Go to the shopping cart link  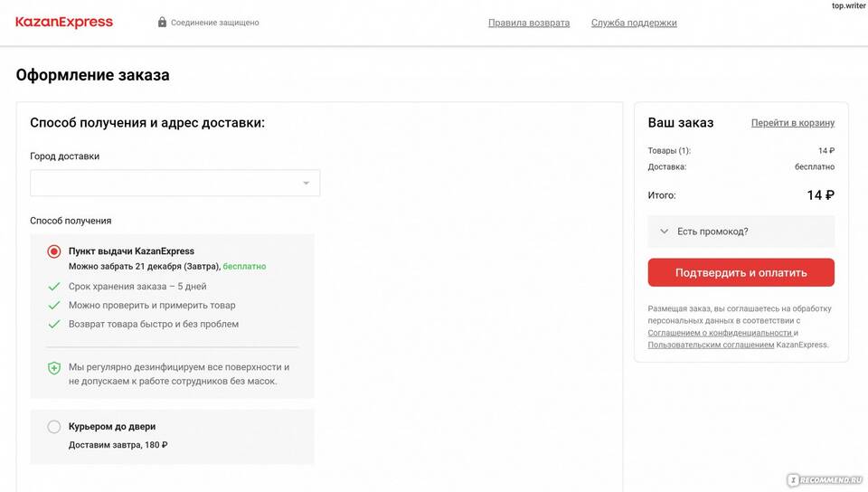coord(792,123)
